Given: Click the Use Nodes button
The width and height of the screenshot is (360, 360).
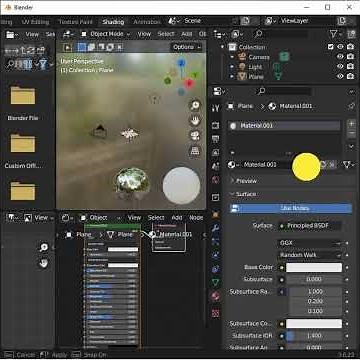Looking at the screenshot, I should tap(290, 208).
